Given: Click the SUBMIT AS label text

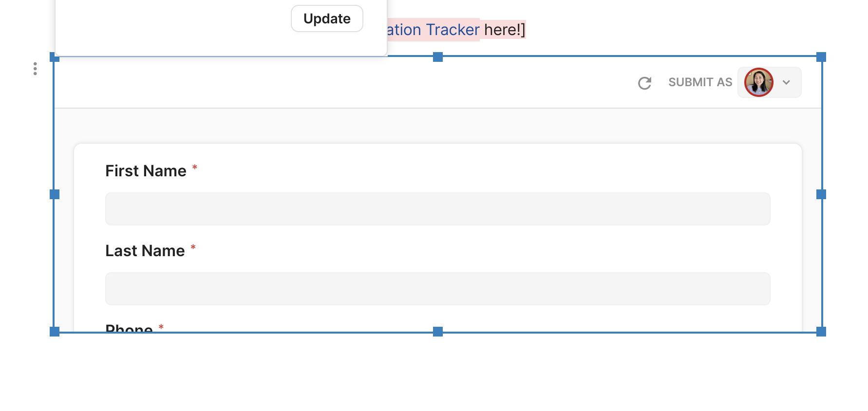Looking at the screenshot, I should (x=700, y=82).
